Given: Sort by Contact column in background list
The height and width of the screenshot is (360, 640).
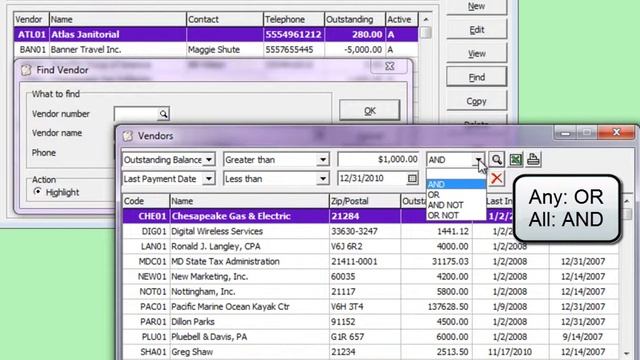Looking at the screenshot, I should pyautogui.click(x=224, y=19).
